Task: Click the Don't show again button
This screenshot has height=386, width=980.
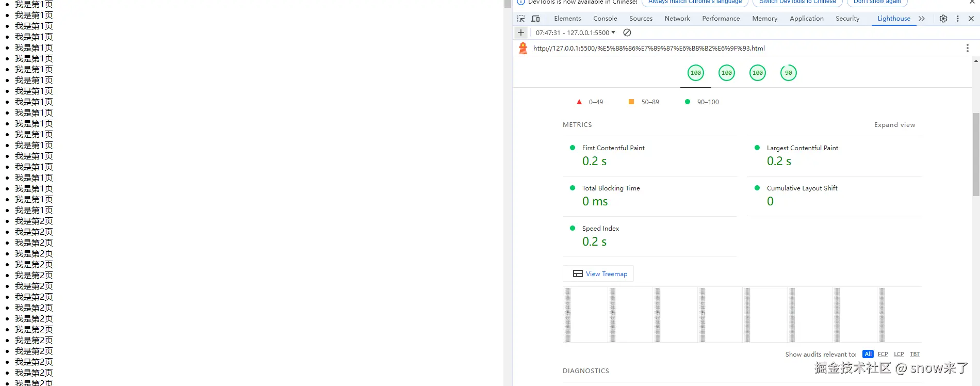Action: (877, 3)
